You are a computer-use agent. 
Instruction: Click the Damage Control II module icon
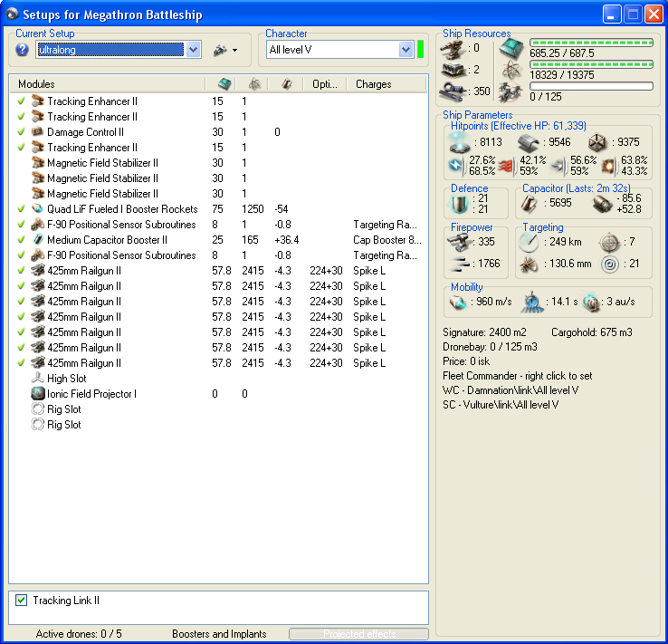coord(38,131)
